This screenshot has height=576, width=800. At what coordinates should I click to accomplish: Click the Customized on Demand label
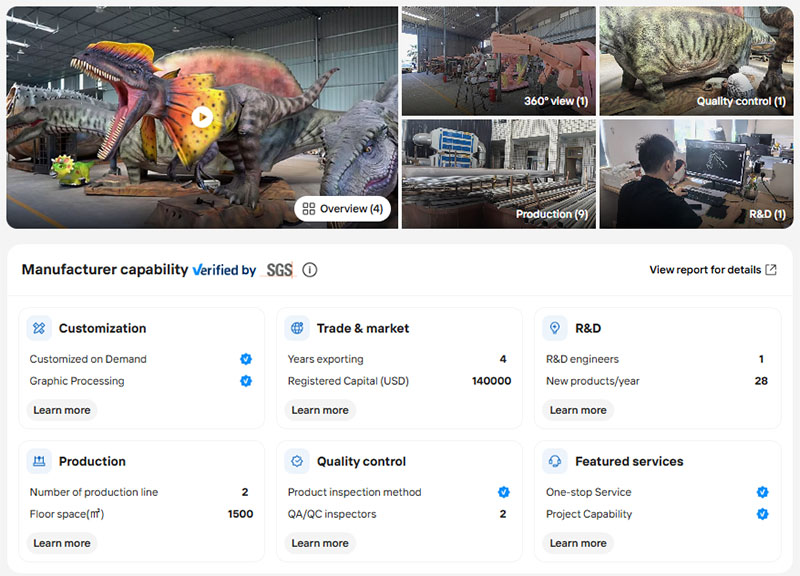88,359
